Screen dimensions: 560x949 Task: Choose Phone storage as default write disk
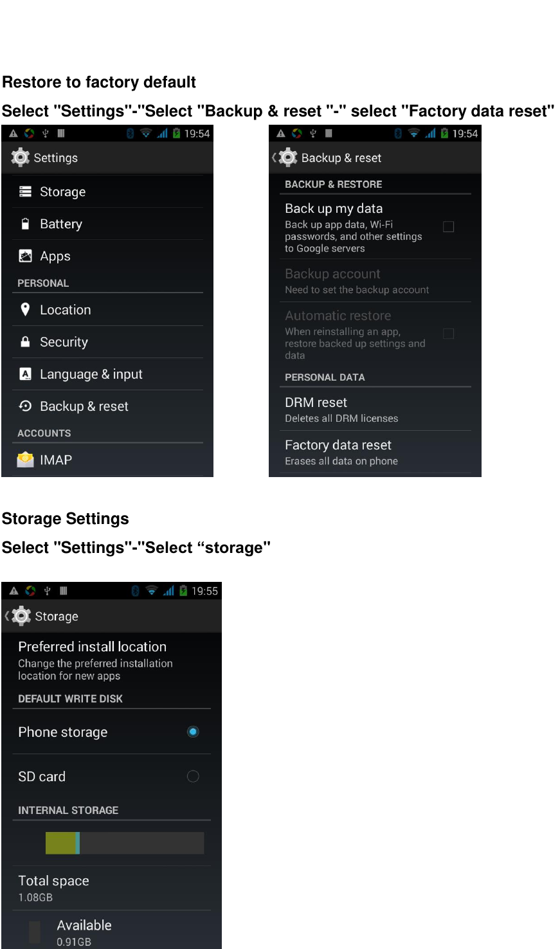point(193,732)
